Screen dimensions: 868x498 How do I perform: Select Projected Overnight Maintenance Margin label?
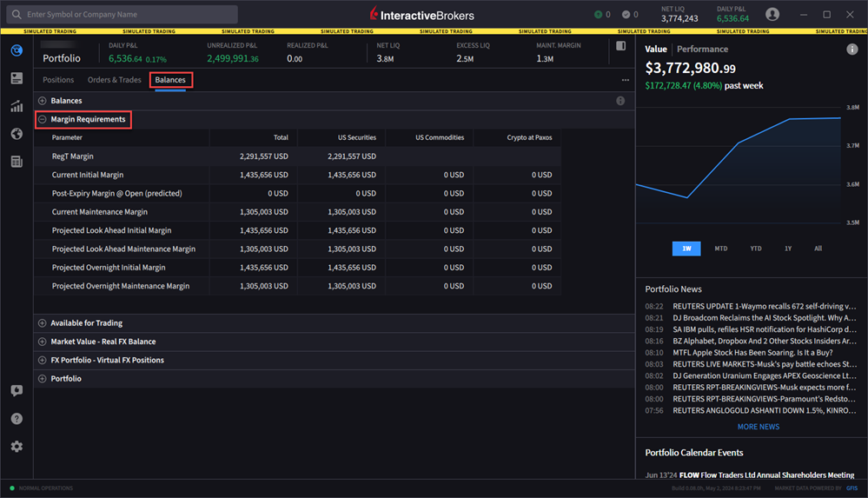(121, 287)
